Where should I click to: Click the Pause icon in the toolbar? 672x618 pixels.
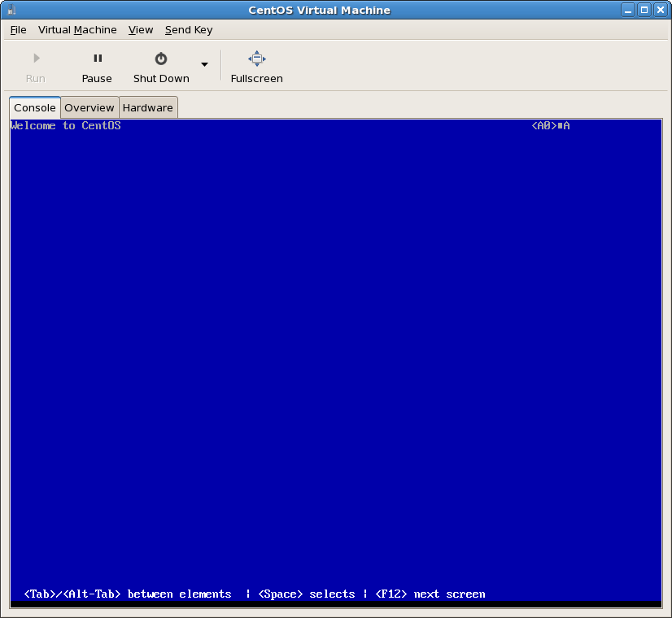click(98, 59)
